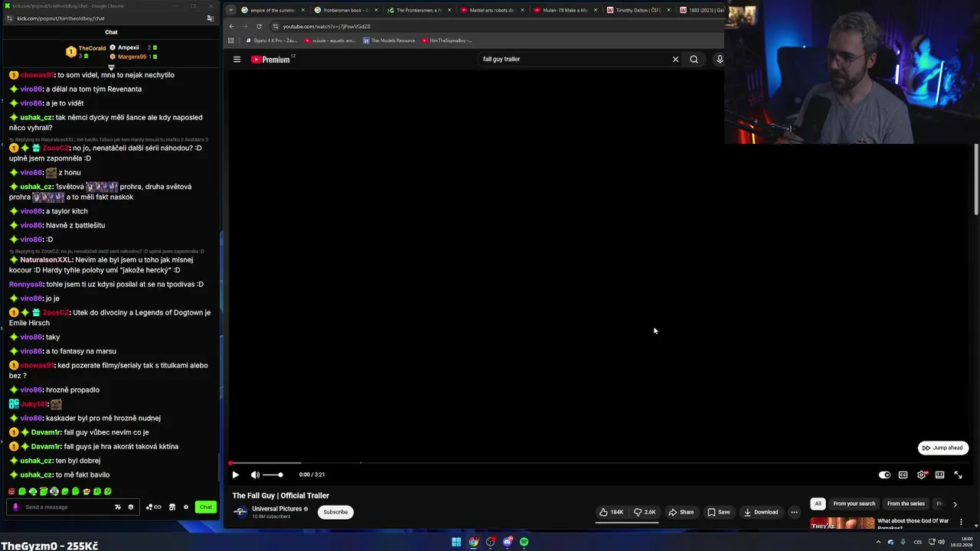Switch to theater mode in player
The image size is (980, 551).
(939, 474)
